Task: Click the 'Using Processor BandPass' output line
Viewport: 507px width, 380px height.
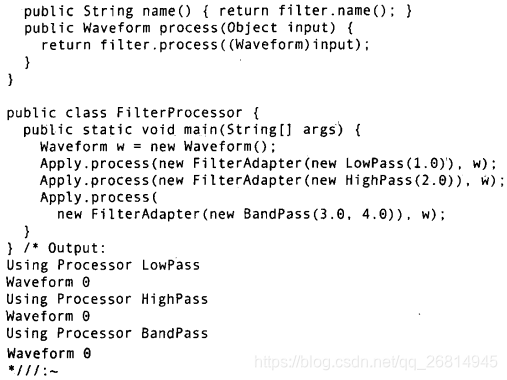Action: (x=107, y=333)
